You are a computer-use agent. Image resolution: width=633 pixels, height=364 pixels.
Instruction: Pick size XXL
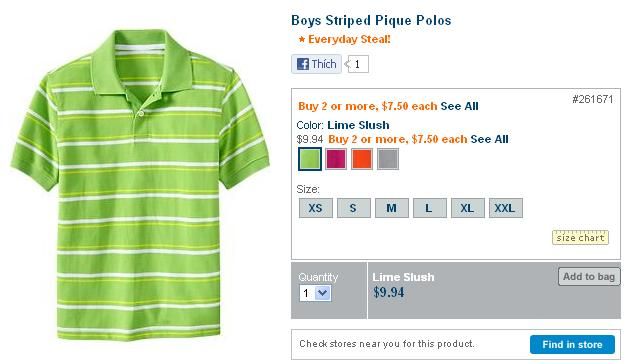[505, 208]
